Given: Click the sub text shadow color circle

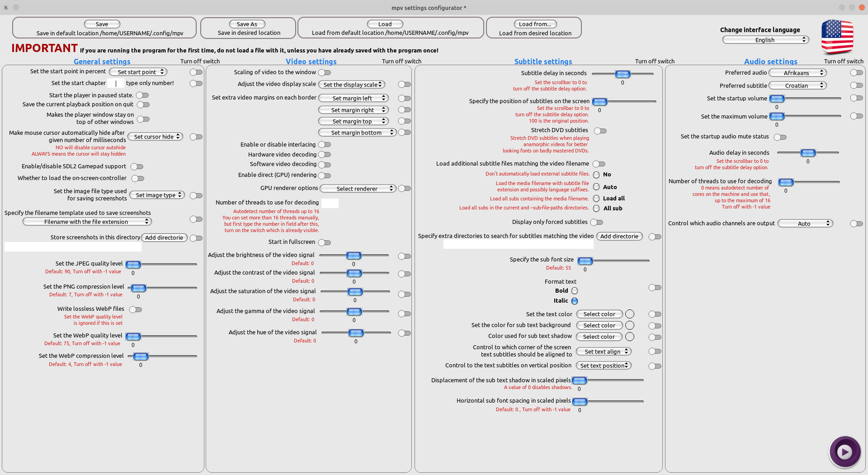Looking at the screenshot, I should [630, 337].
